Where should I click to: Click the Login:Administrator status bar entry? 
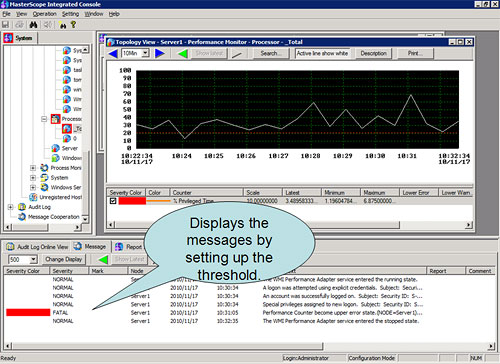point(306,358)
